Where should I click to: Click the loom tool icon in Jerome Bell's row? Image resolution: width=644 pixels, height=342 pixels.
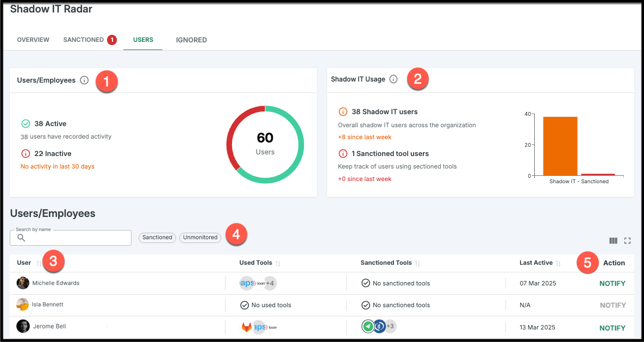point(271,327)
